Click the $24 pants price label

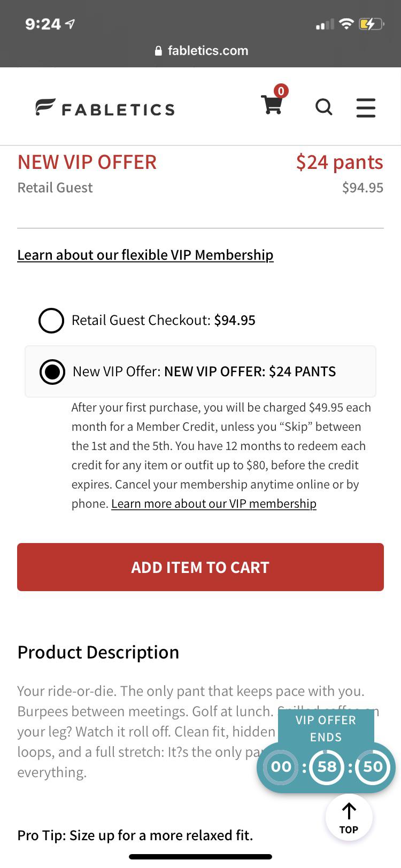pos(340,162)
